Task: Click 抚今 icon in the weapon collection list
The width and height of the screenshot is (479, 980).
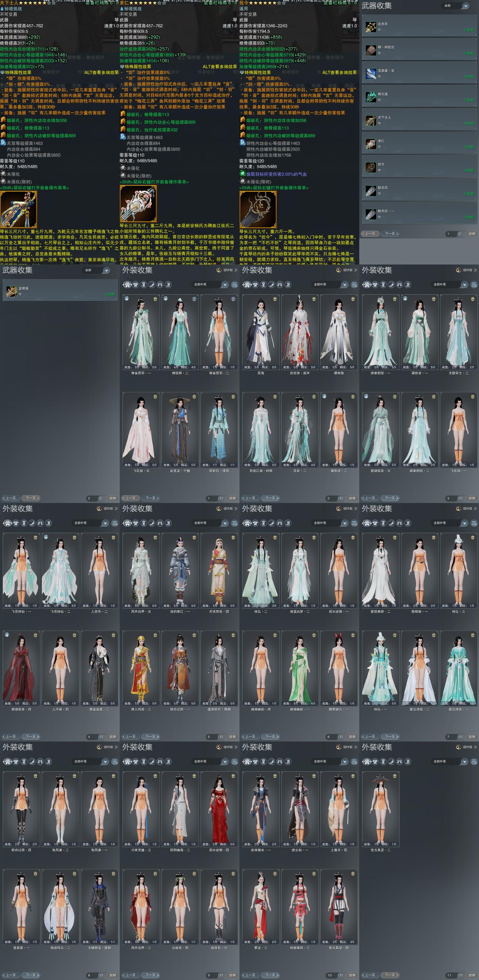Action: pyautogui.click(x=371, y=167)
